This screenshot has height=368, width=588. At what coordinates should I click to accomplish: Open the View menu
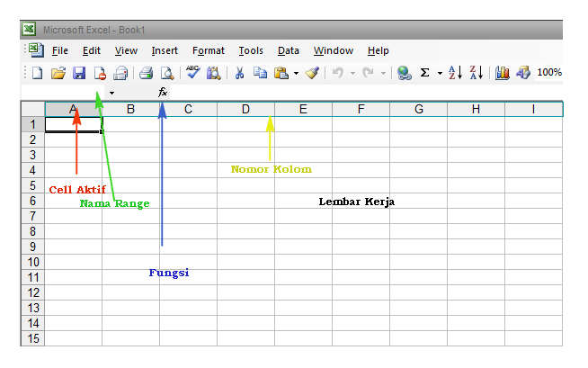coord(126,50)
